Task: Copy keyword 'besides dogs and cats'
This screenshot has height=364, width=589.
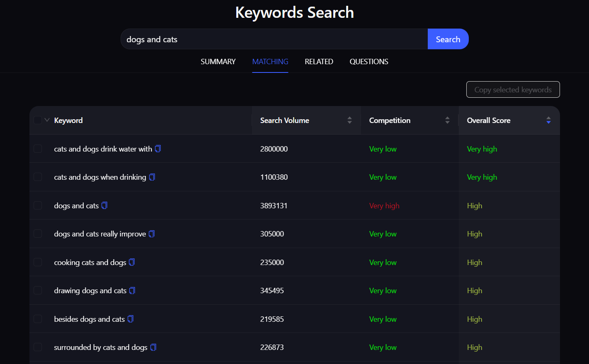Action: (131, 319)
